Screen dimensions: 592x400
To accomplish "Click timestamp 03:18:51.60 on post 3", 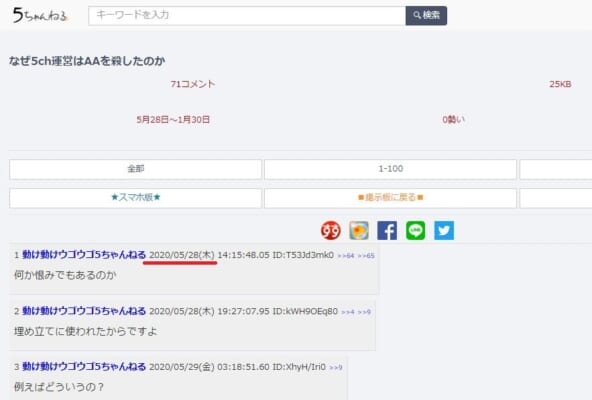I will 244,367.
